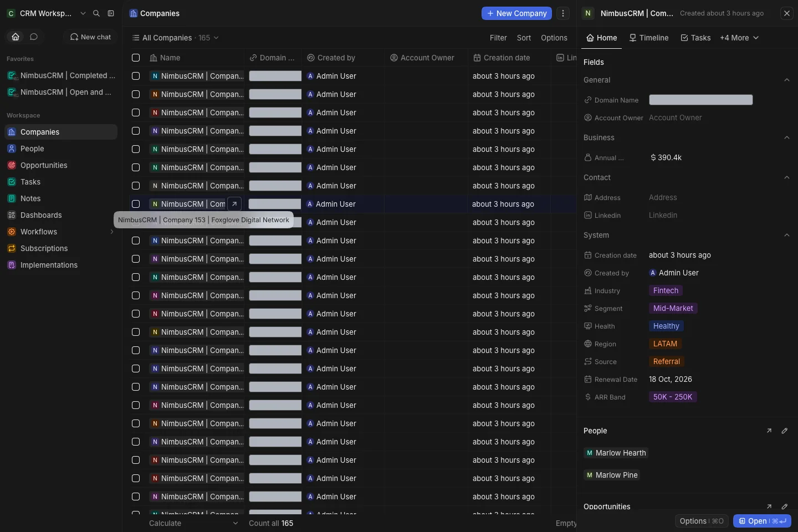Click the LATAM region tag
The image size is (798, 532).
665,344
